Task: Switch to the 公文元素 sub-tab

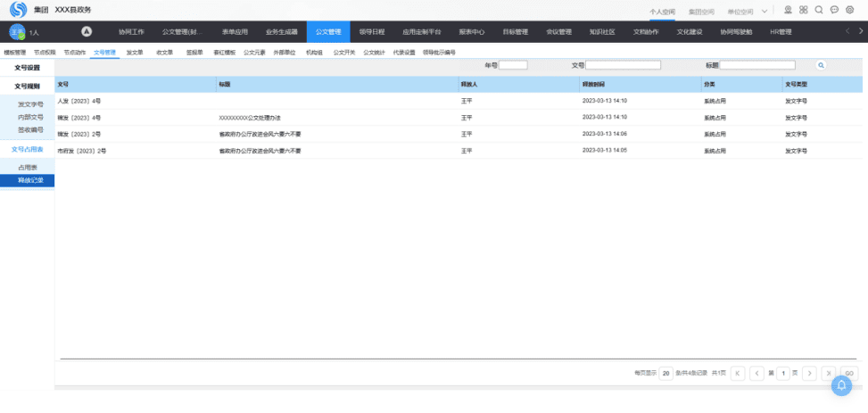Action: click(x=254, y=53)
